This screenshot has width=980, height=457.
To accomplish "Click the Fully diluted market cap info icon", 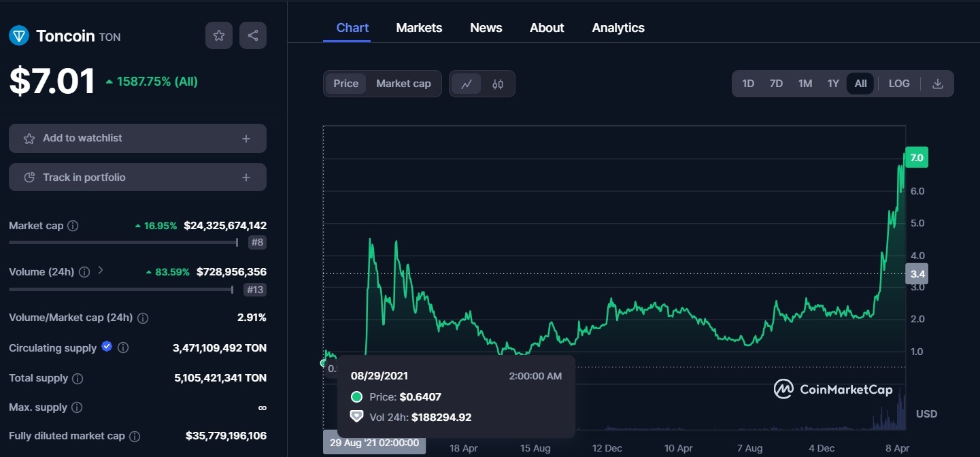I will pyautogui.click(x=135, y=436).
